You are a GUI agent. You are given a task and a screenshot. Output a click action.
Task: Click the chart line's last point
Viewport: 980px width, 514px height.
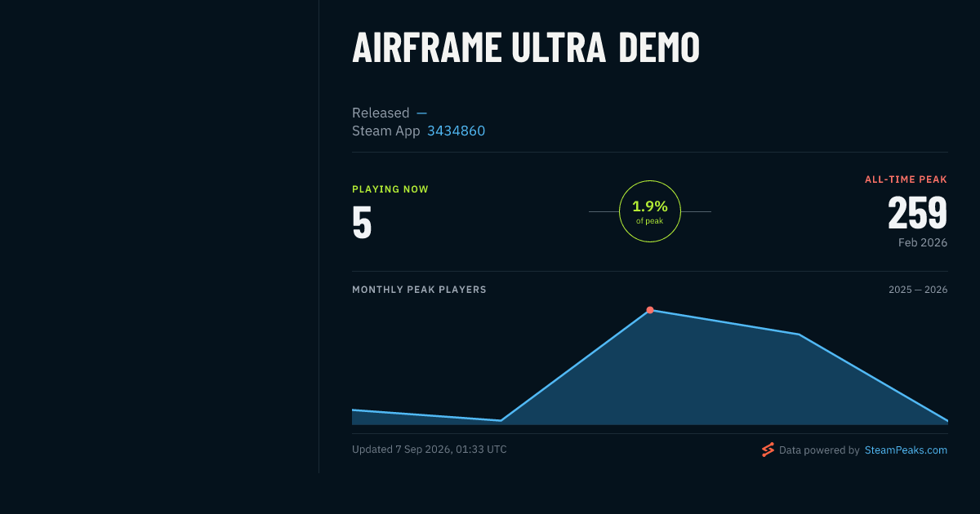click(947, 421)
